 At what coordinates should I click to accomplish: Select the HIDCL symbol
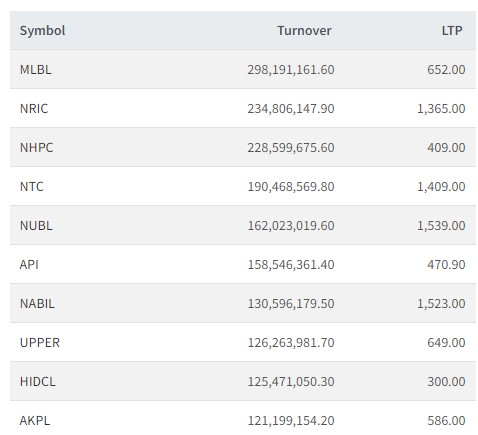[38, 382]
